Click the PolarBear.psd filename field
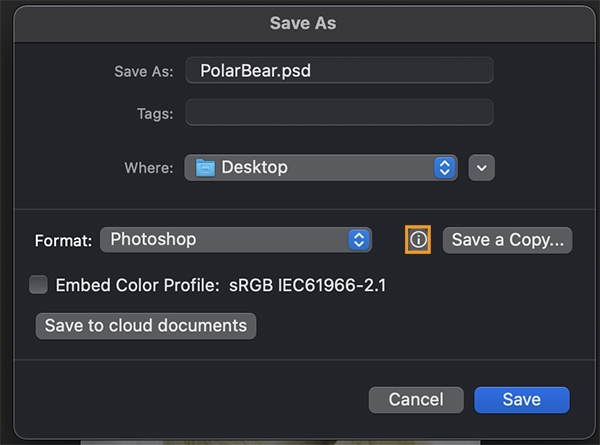The height and width of the screenshot is (445, 600). pyautogui.click(x=339, y=70)
